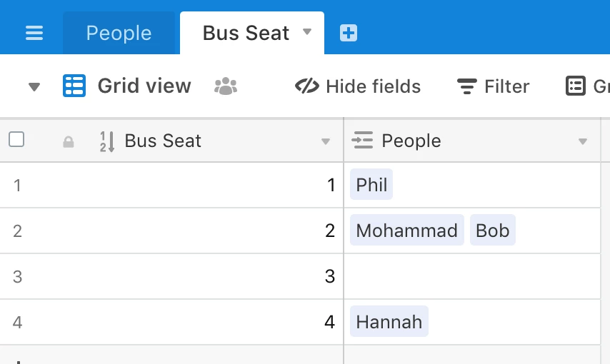The height and width of the screenshot is (364, 610).
Task: Click the Group records icon
Action: [576, 86]
